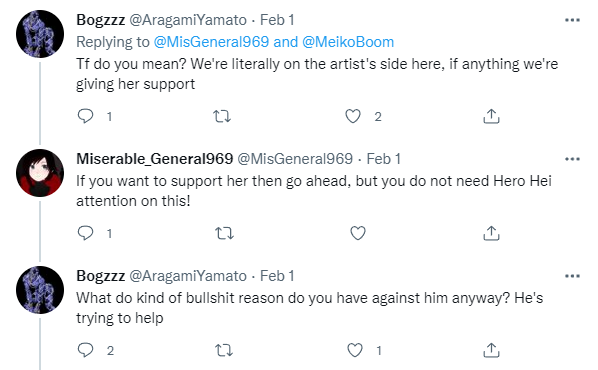Open more options on last Bogzzz tweet
Viewport: 598px width, 370px height.
click(x=572, y=276)
